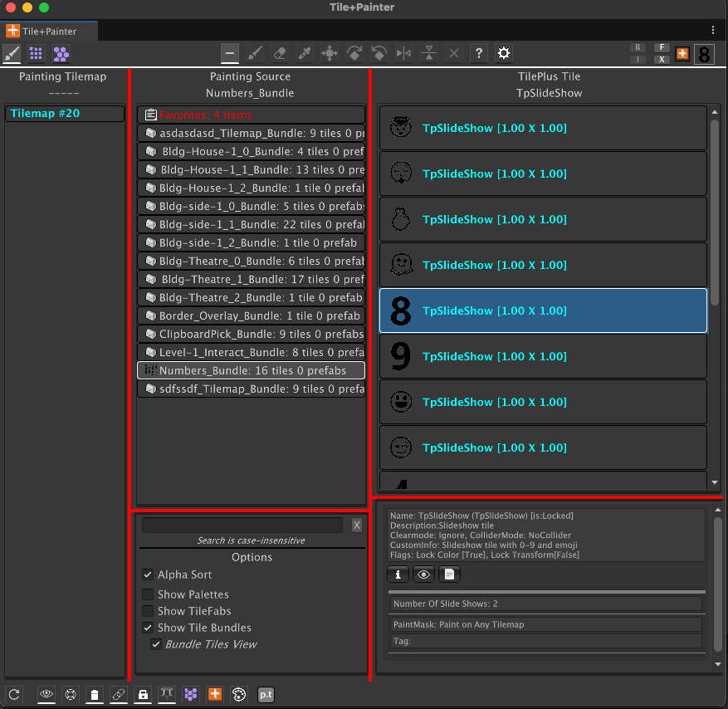Open help with the question mark icon

tap(479, 53)
